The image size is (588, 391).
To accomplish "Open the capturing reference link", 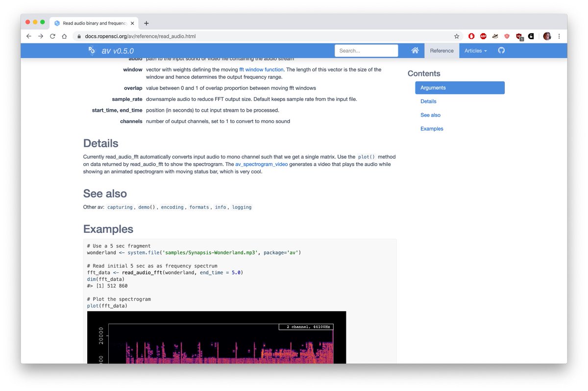I will pyautogui.click(x=120, y=207).
